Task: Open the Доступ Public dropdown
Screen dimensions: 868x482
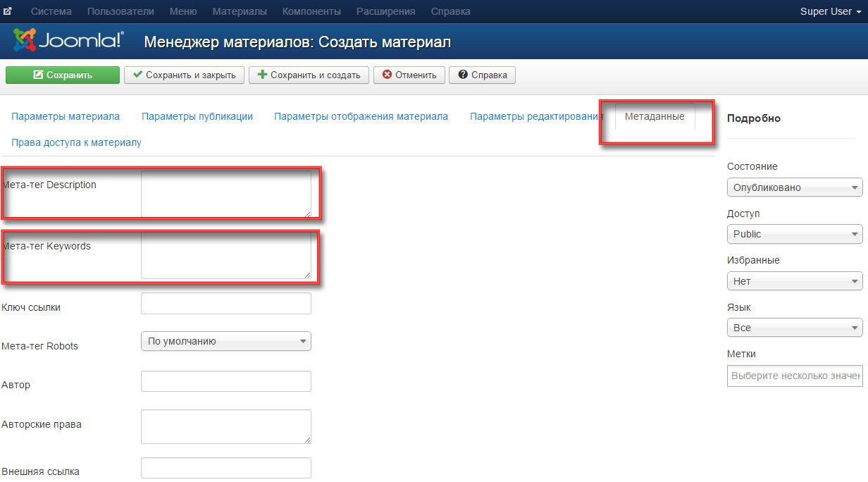Action: click(794, 234)
